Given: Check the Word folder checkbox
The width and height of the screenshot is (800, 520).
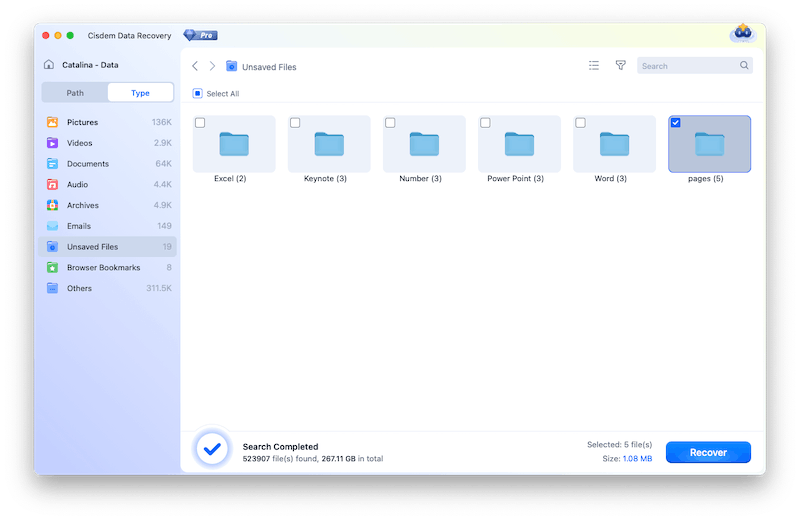Looking at the screenshot, I should (580, 122).
